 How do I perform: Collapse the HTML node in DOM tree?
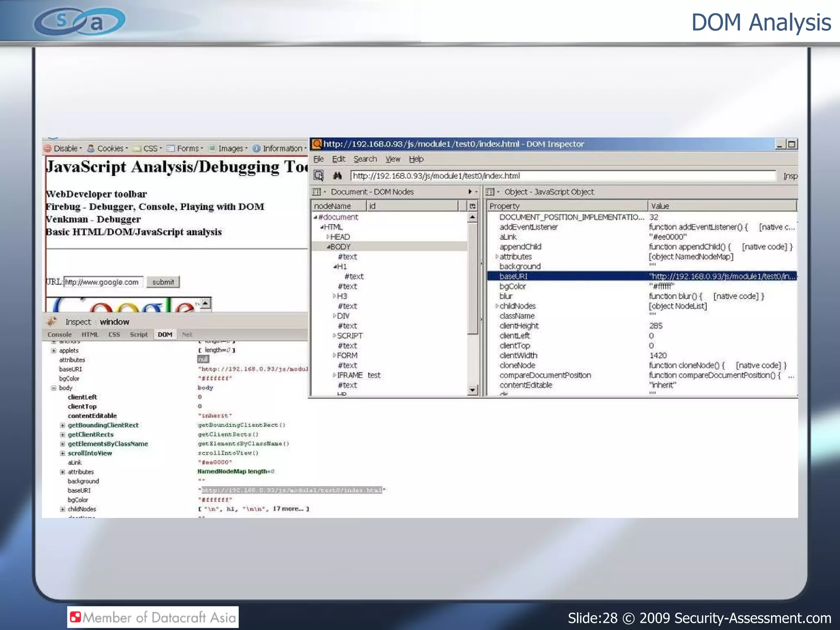(322, 227)
